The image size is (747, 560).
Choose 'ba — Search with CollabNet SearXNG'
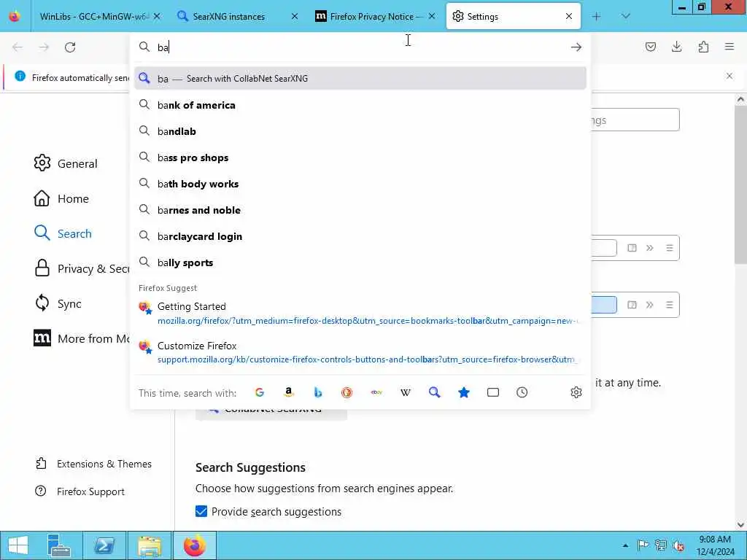point(360,79)
